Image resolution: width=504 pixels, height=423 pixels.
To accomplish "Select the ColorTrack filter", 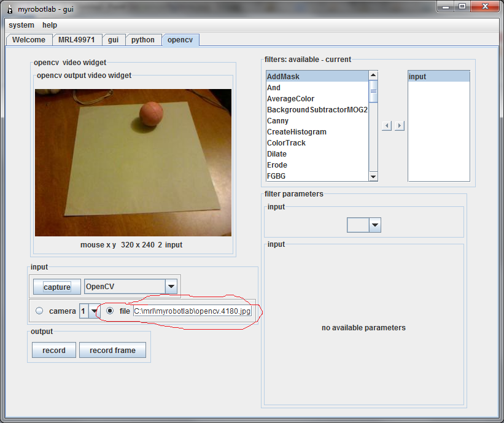I will (x=317, y=142).
